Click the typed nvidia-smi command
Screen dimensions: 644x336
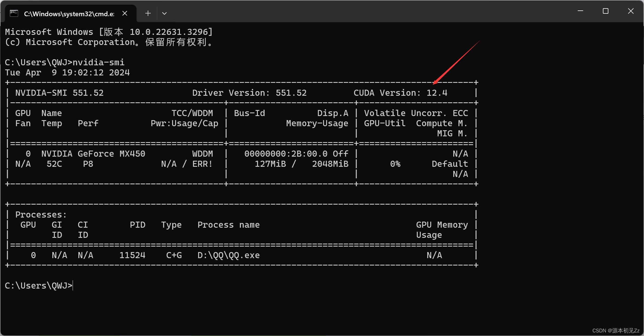(98, 63)
